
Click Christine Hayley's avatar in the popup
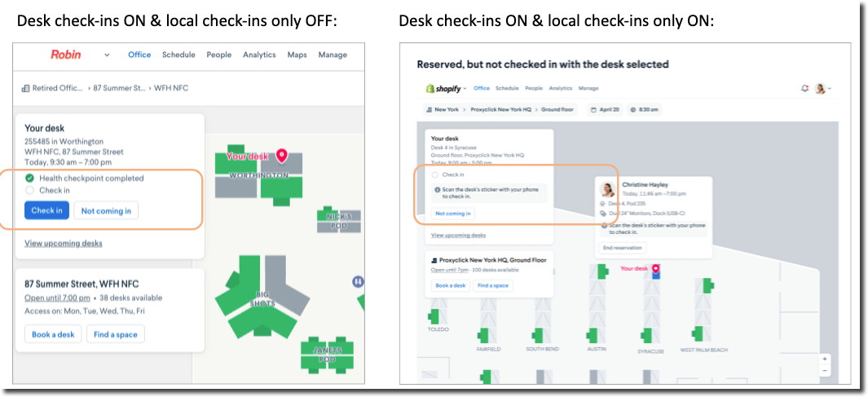[608, 189]
